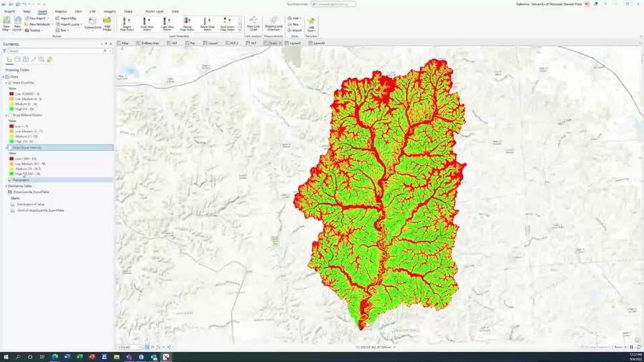This screenshot has height=362, width=644.
Task: Toggle the Topographic basemap layer checkbox
Action: pyautogui.click(x=9, y=180)
